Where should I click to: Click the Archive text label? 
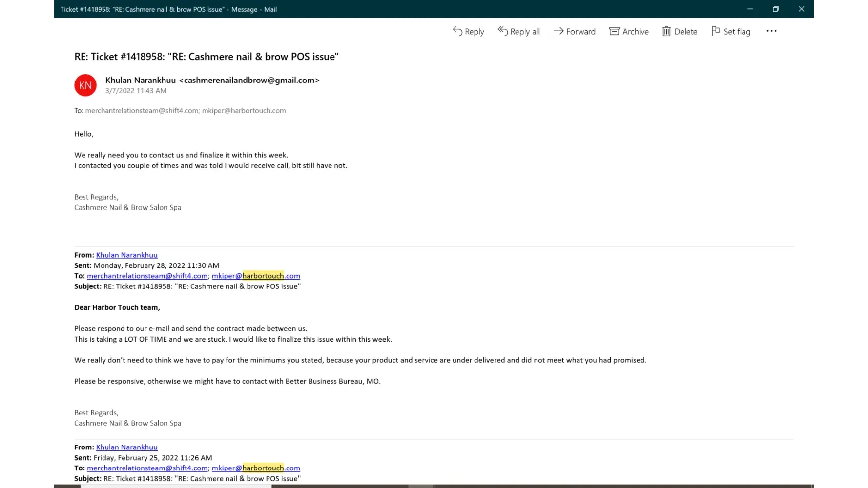pos(635,32)
